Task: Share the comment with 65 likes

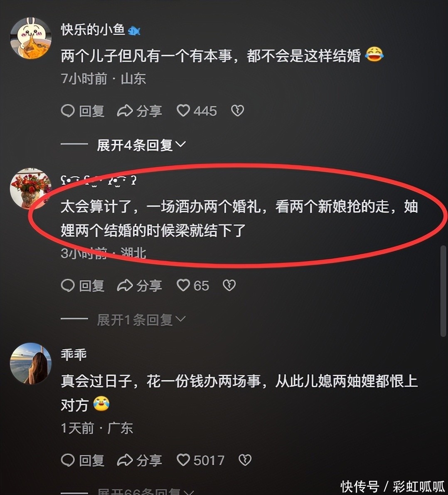Action: 139,286
